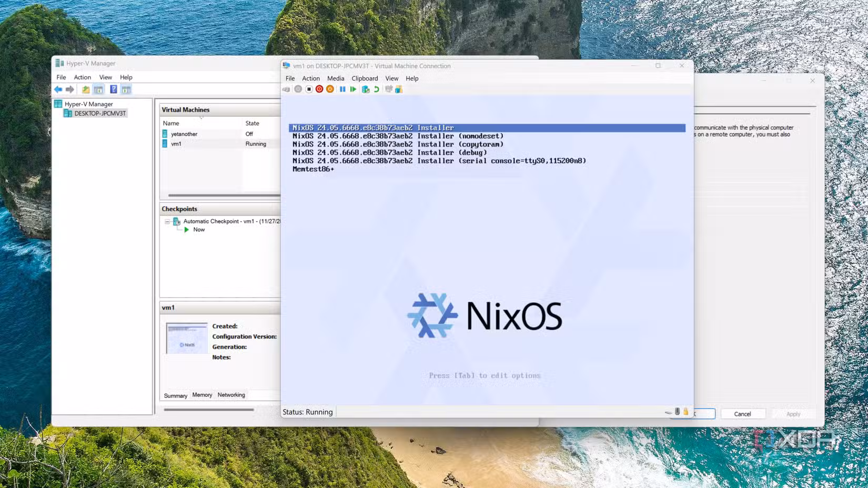This screenshot has height=488, width=868.
Task: Open the Media menu
Action: click(x=336, y=78)
